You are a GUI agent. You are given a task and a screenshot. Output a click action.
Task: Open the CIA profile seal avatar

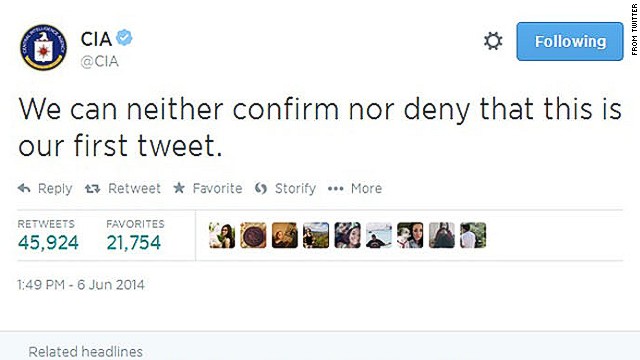tap(44, 47)
